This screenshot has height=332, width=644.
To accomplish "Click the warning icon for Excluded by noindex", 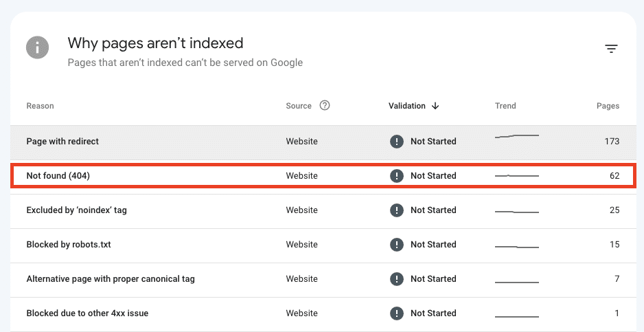I will coord(396,210).
